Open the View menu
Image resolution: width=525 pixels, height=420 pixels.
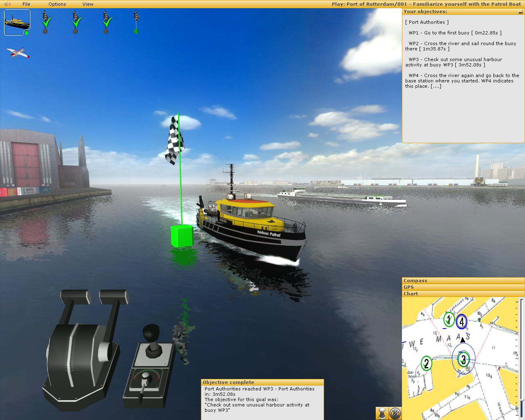point(88,4)
